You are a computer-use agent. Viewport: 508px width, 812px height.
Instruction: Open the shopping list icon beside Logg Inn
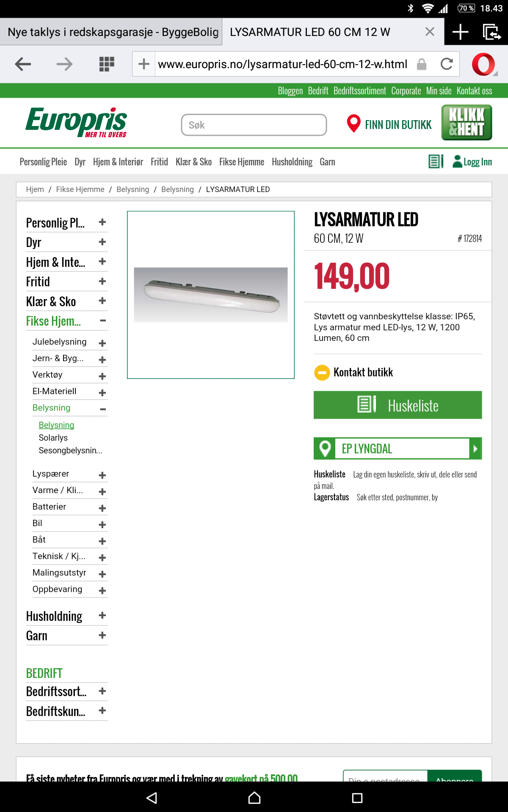(436, 162)
